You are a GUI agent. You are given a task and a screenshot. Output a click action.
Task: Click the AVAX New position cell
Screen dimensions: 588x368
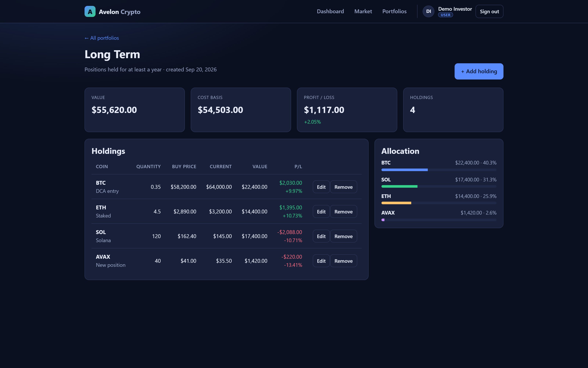111,261
